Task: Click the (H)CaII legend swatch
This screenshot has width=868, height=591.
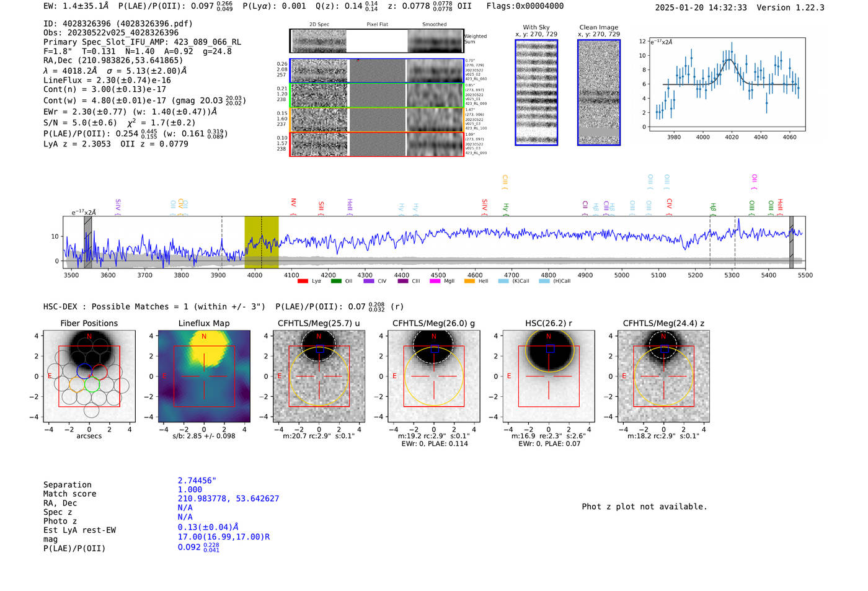Action: 544,282
